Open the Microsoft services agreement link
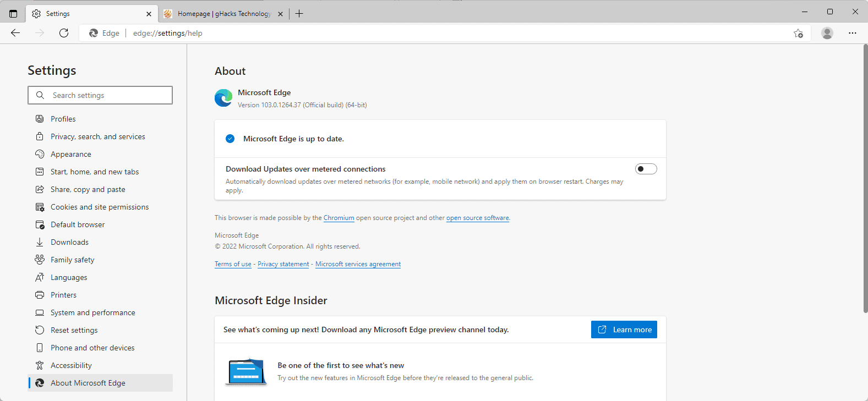868x401 pixels. pos(358,264)
